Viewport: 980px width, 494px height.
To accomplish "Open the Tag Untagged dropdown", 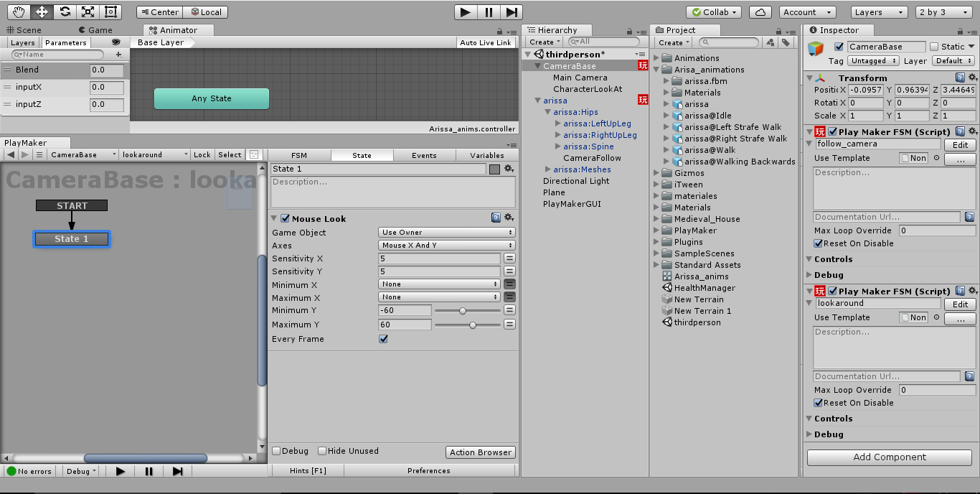I will coord(873,61).
